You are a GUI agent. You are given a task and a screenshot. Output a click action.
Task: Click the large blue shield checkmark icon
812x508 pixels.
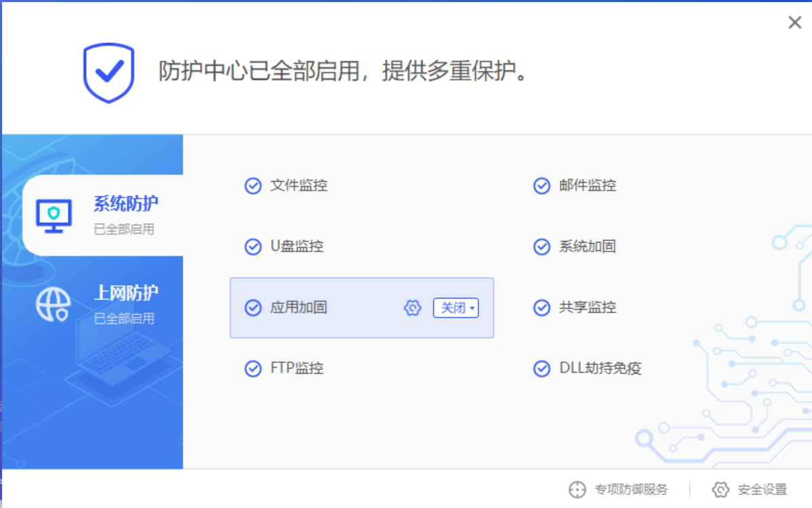coord(108,72)
